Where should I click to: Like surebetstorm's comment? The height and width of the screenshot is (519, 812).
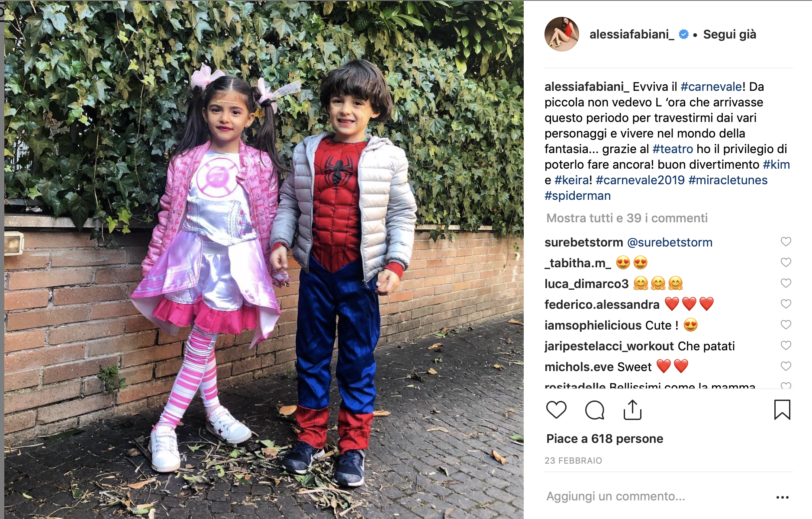point(786,242)
